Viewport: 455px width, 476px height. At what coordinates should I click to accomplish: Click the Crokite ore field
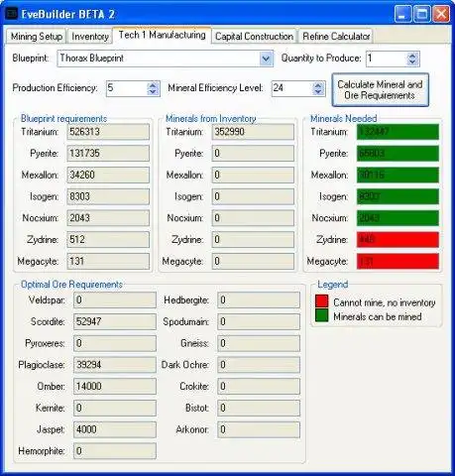point(259,386)
